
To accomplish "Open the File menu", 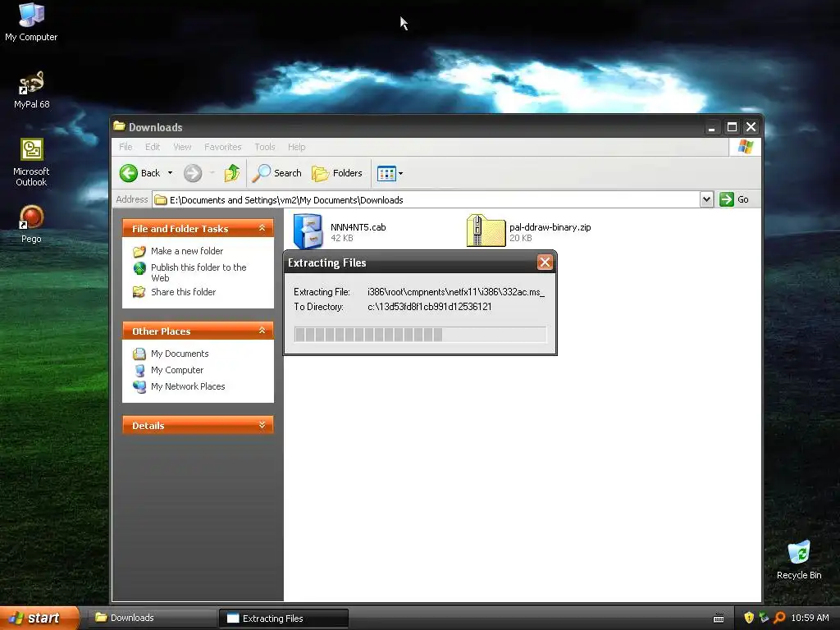I will pos(126,147).
